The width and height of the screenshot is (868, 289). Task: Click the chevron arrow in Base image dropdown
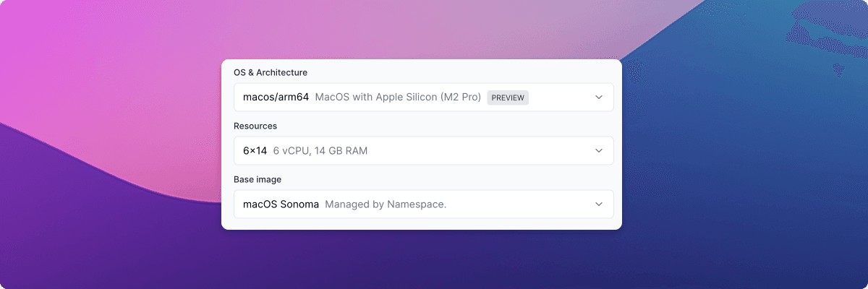click(x=599, y=204)
